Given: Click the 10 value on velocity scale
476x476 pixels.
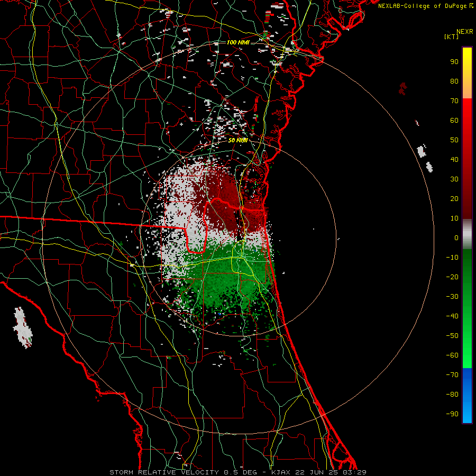Looking at the screenshot, I should tap(454, 218).
